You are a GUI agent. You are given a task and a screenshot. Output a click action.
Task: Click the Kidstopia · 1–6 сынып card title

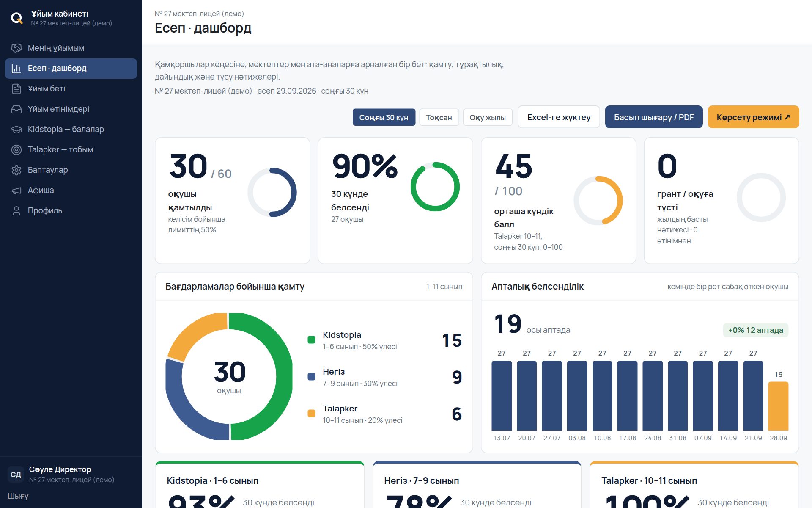pos(212,480)
